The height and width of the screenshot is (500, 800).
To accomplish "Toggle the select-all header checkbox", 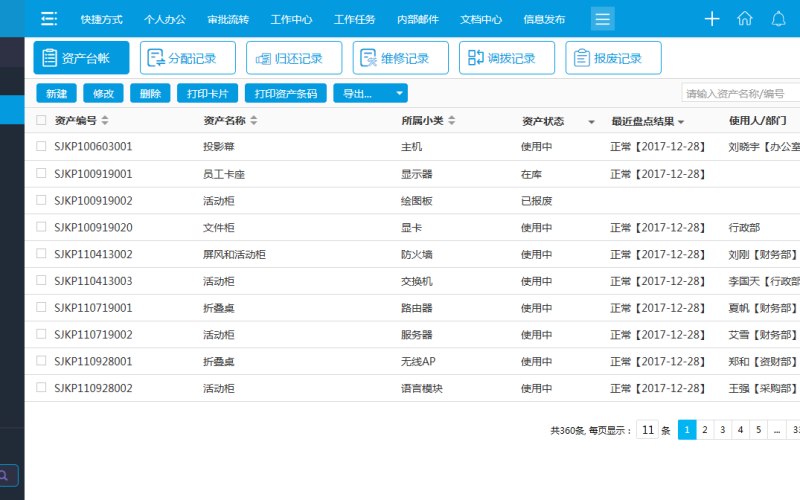I will coord(41,120).
